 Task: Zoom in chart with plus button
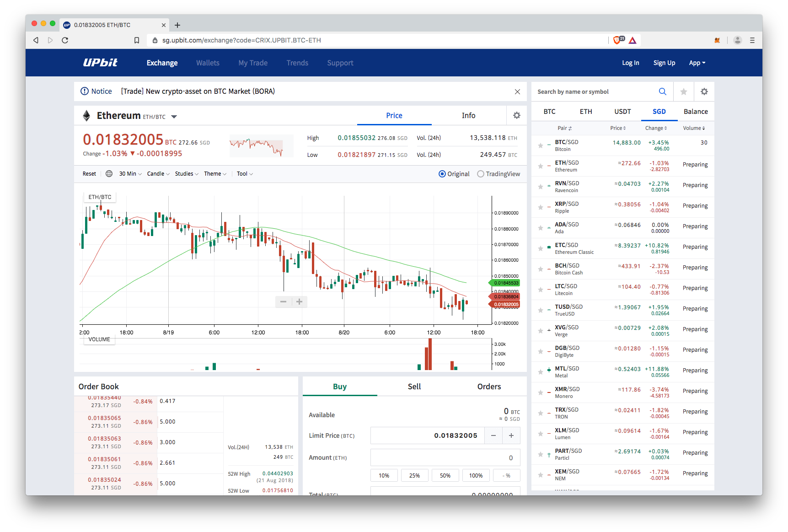299,301
